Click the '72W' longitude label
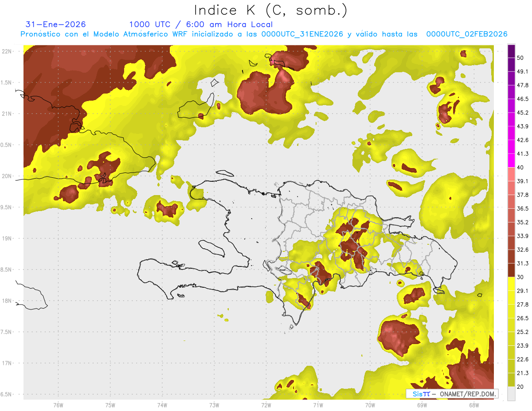 pyautogui.click(x=266, y=405)
